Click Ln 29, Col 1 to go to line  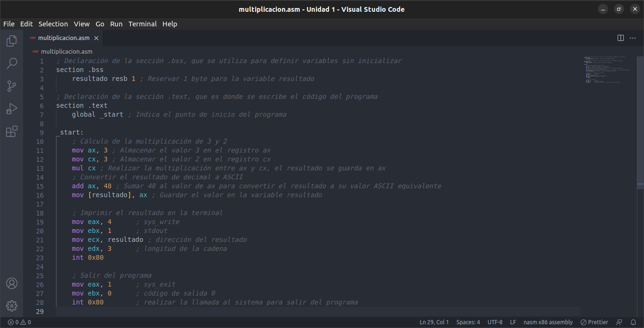434,322
